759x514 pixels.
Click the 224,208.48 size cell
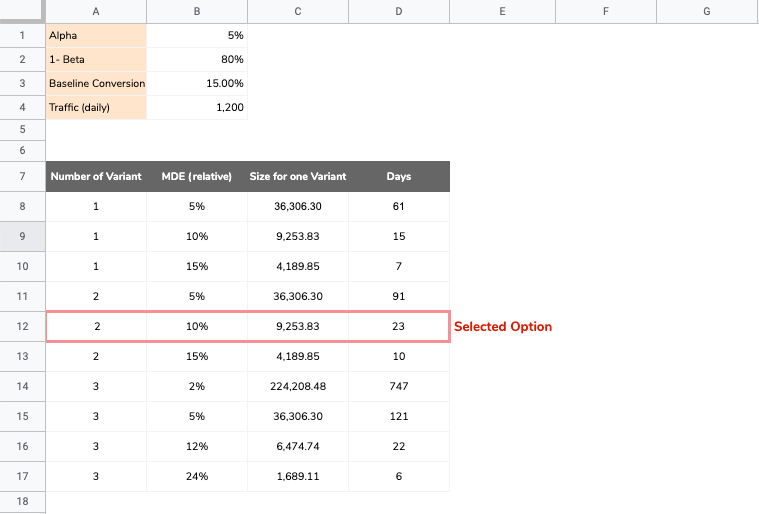(x=298, y=387)
